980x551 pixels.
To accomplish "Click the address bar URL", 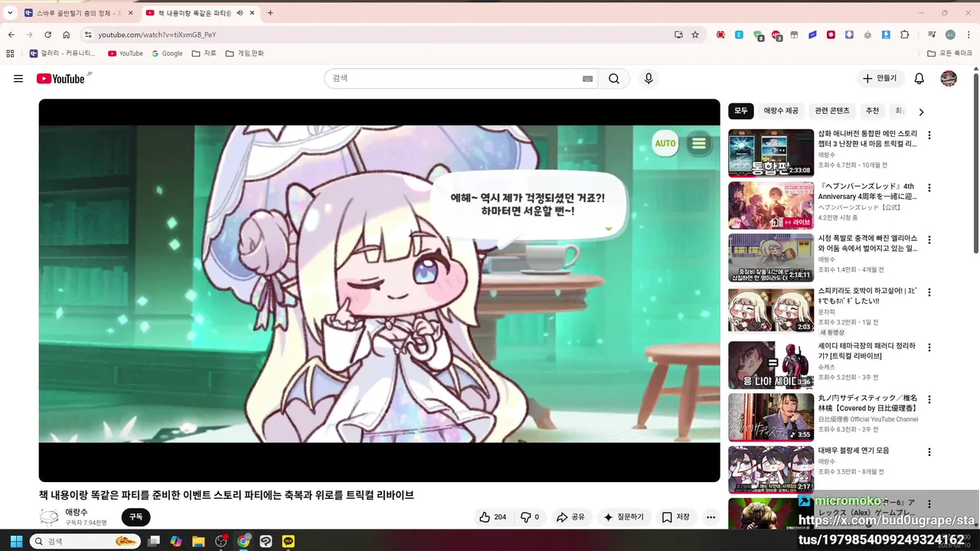I will tap(157, 34).
